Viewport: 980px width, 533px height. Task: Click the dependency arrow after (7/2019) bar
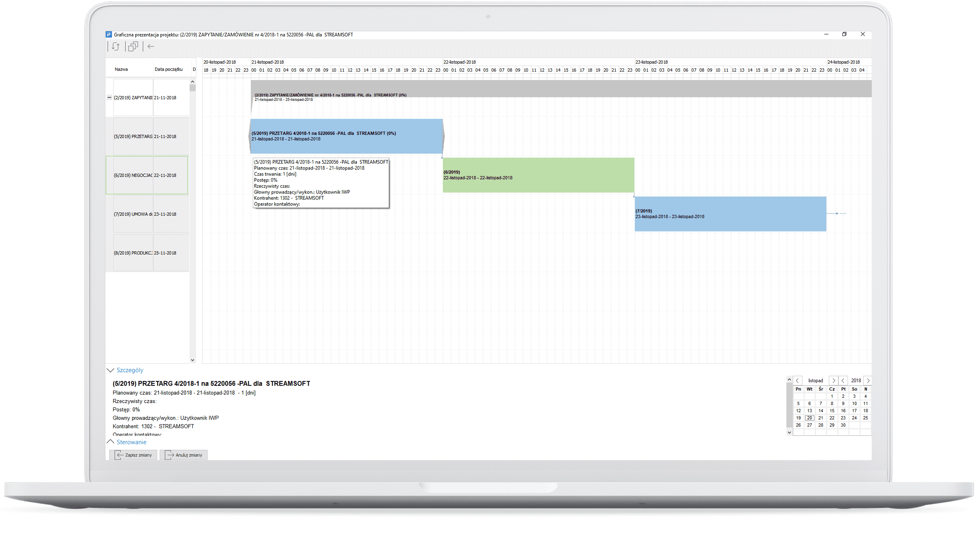[x=836, y=214]
